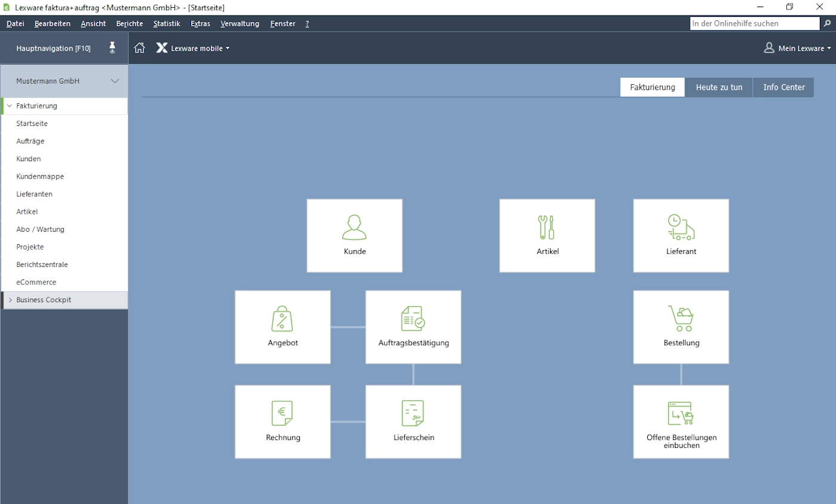Open Offene Bestellungen einbuchen tile

coord(681,421)
